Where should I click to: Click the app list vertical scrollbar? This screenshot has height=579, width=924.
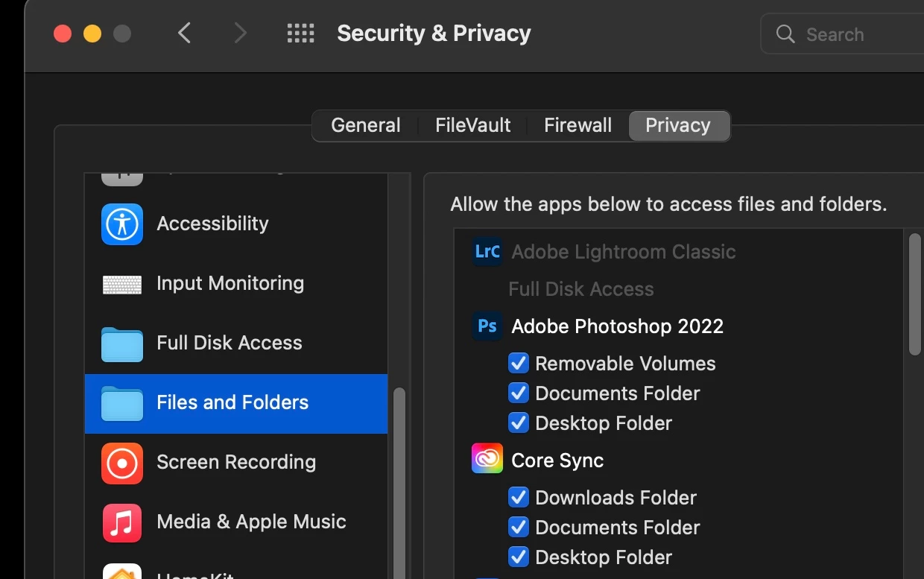pyautogui.click(x=914, y=295)
